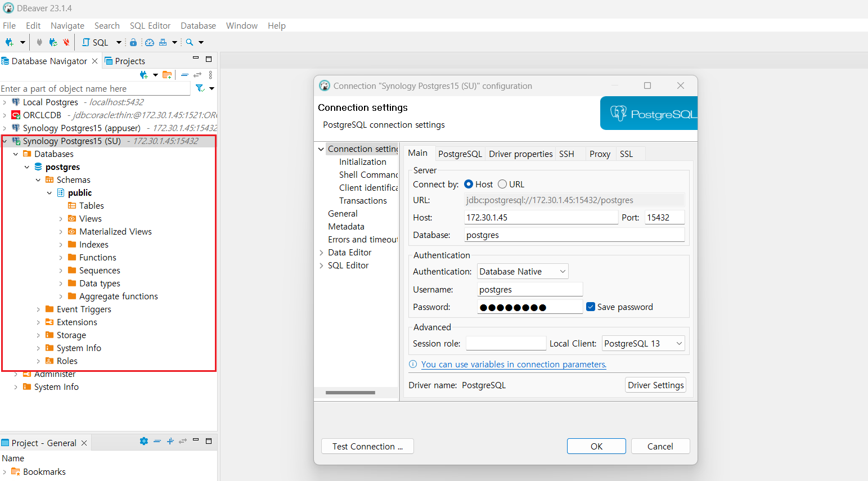
Task: Click the Port field showing 15432
Action: pos(664,218)
